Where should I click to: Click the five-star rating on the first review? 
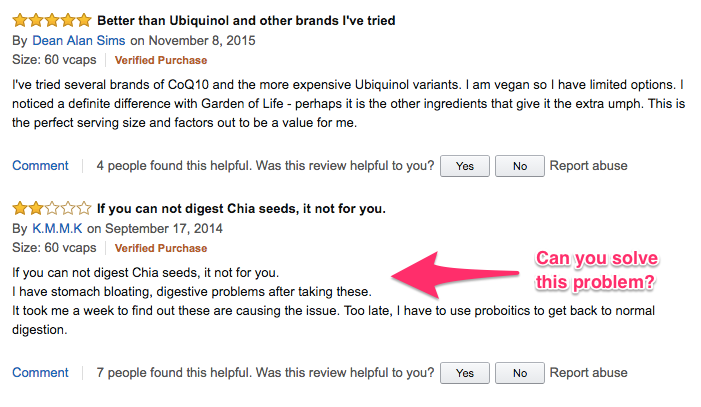coord(50,20)
